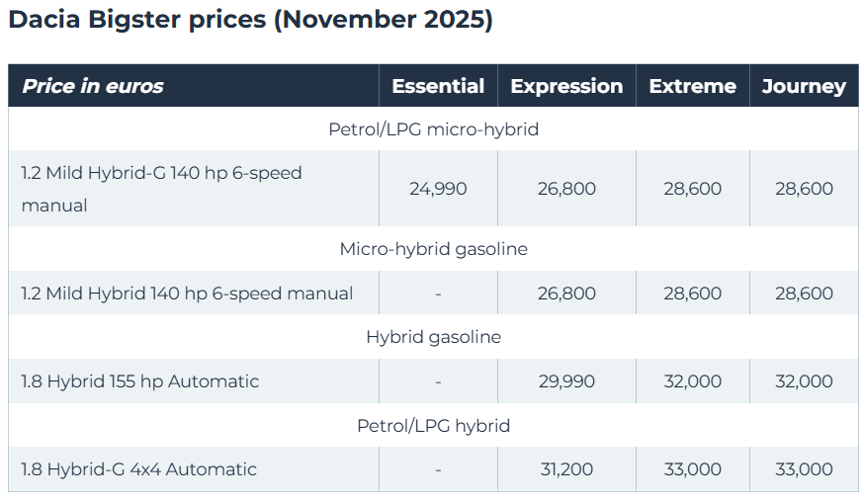Select the "1.2 Mild Hybrid 140 hp 6-speed manual" label
Image resolution: width=864 pixels, height=504 pixels.
[x=187, y=294]
